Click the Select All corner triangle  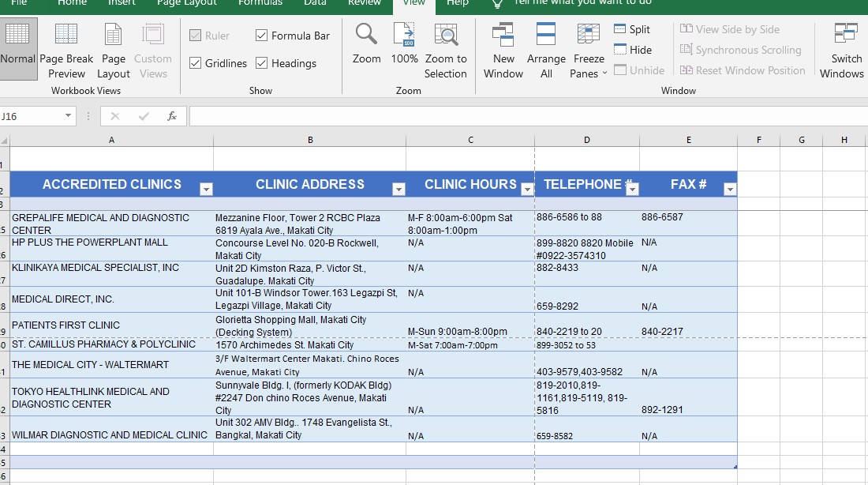point(5,141)
